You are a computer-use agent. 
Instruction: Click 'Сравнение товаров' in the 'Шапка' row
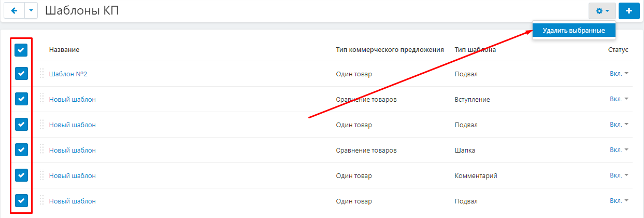tap(366, 150)
